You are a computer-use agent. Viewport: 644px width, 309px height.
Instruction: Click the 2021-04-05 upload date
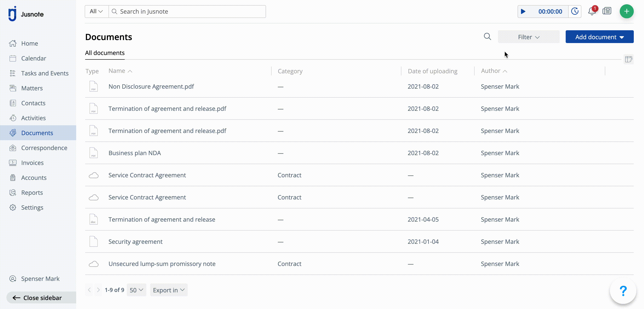(x=423, y=219)
